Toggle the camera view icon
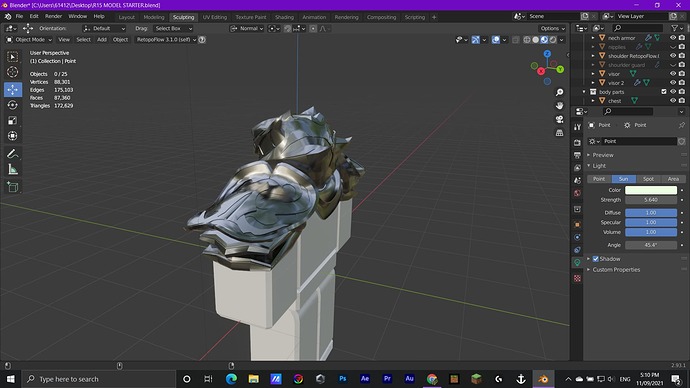Screen dimensions: 690x388 pos(559,119)
